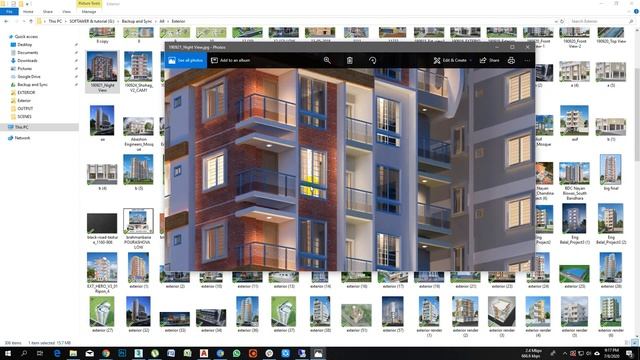Go back with the Explorer back arrow
The image size is (640, 360).
6,21
